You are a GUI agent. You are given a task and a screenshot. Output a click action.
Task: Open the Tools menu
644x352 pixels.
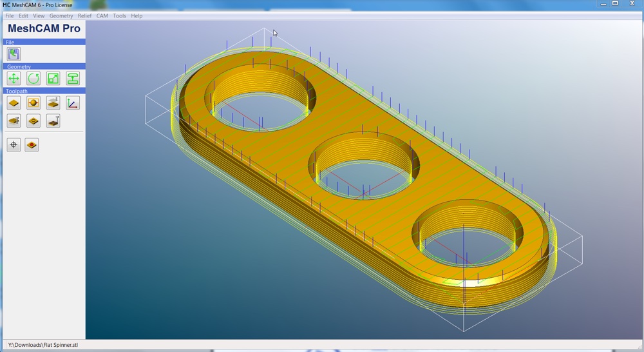(119, 15)
